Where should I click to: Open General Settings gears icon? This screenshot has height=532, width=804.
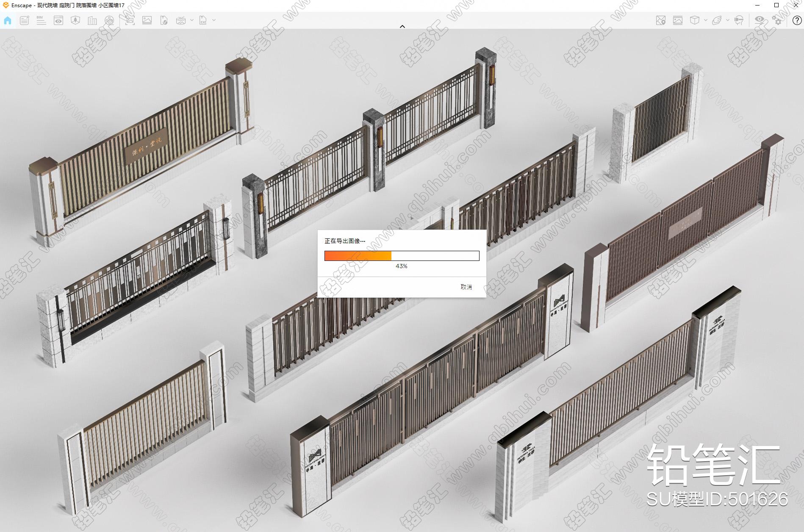click(x=777, y=20)
